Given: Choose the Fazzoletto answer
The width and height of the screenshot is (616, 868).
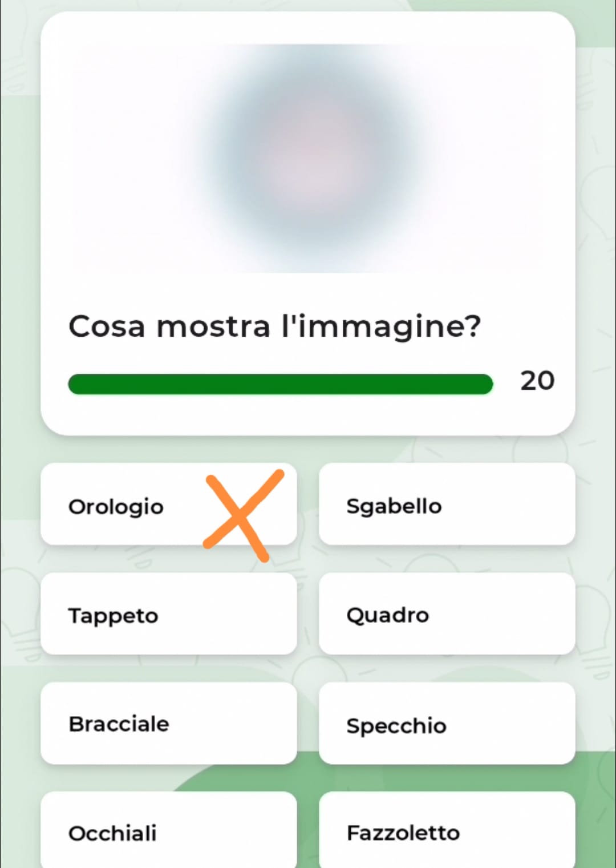Looking at the screenshot, I should [x=447, y=832].
